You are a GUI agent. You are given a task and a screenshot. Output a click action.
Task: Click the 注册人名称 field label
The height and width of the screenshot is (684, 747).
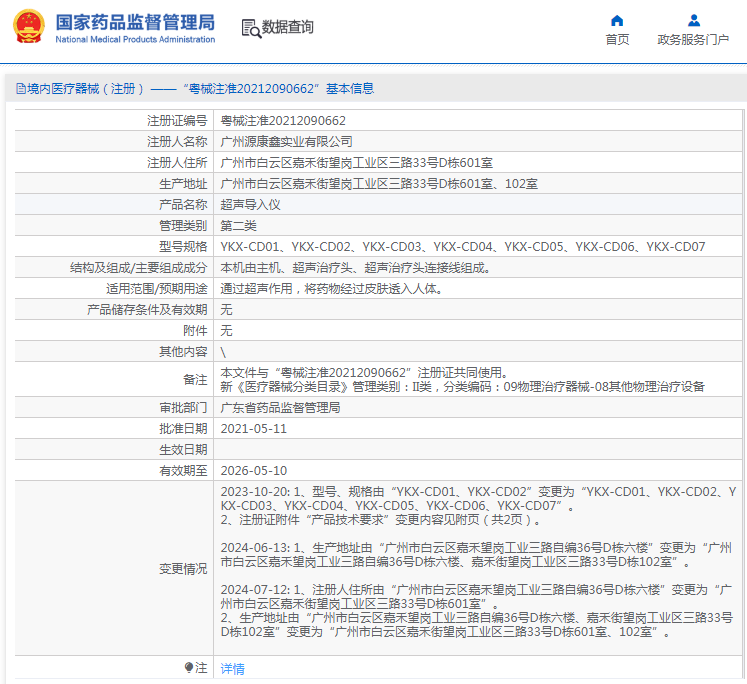[177, 142]
